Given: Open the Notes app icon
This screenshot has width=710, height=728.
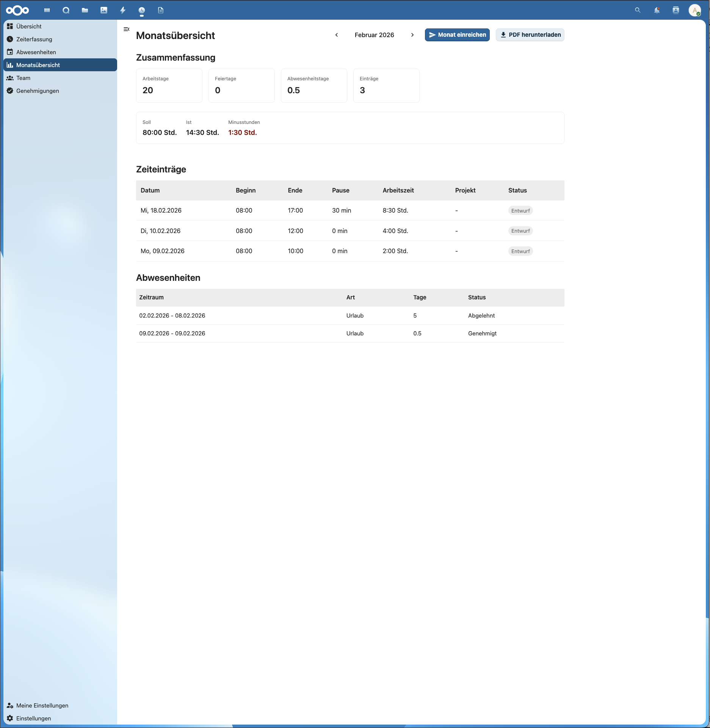Looking at the screenshot, I should (x=160, y=10).
